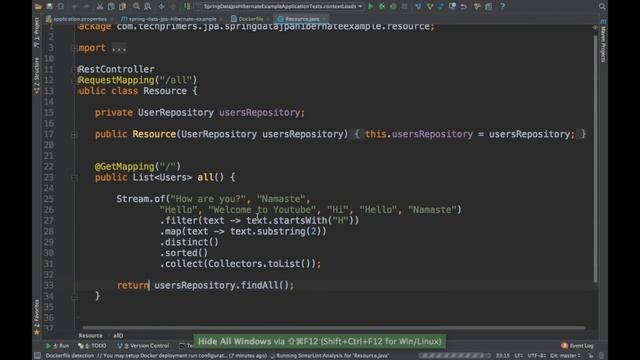Click the Help question mark icon
Image resolution: width=640 pixels, height=360 pixels.
[502, 7]
